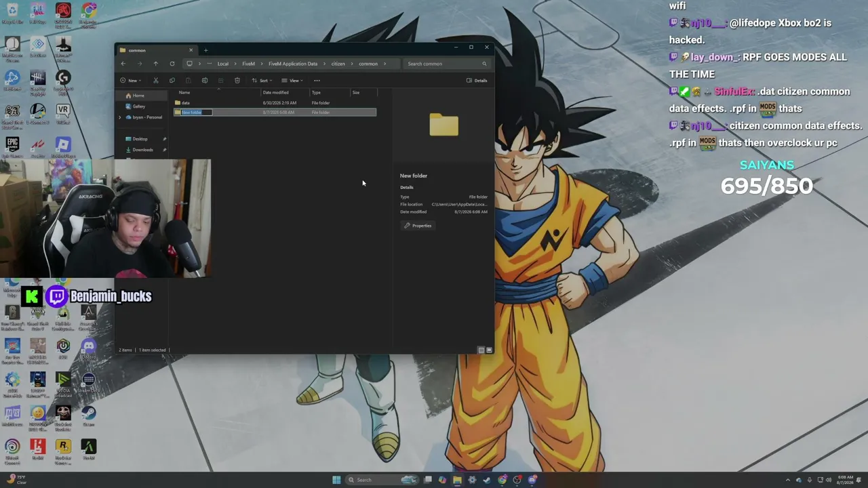Open the taskbar clock and date
The width and height of the screenshot is (868, 488).
pos(846,480)
